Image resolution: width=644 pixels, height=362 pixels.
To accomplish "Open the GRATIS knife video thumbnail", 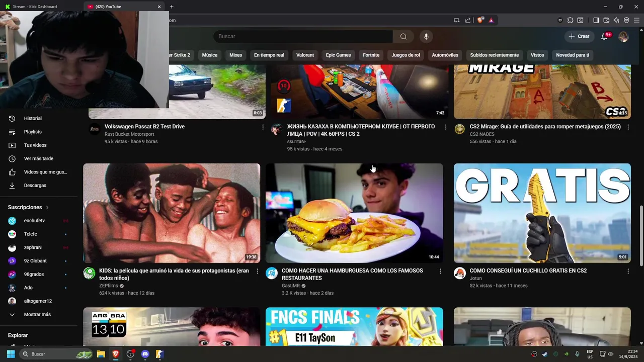I will tap(542, 213).
